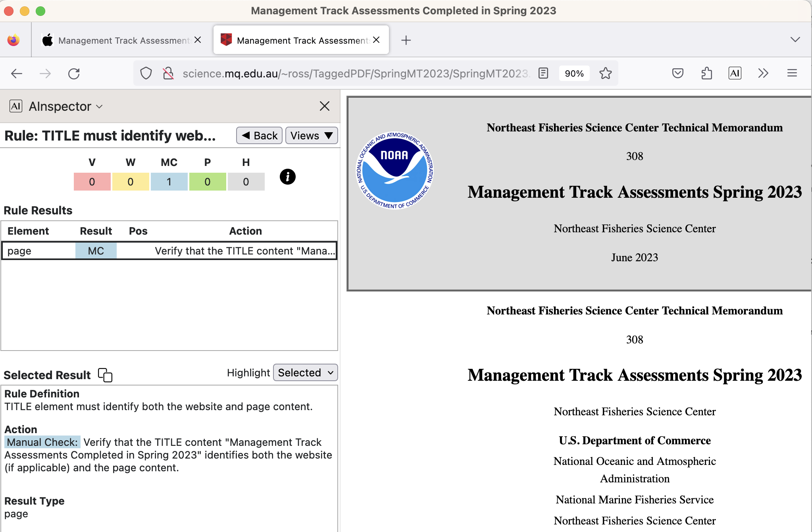Click the 90% zoom level indicator
The image size is (812, 532).
tap(574, 73)
